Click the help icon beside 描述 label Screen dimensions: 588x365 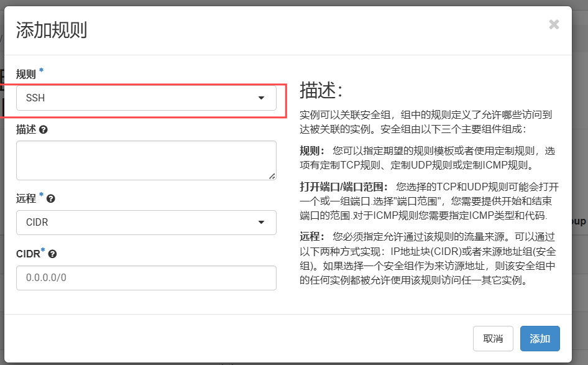tap(44, 130)
